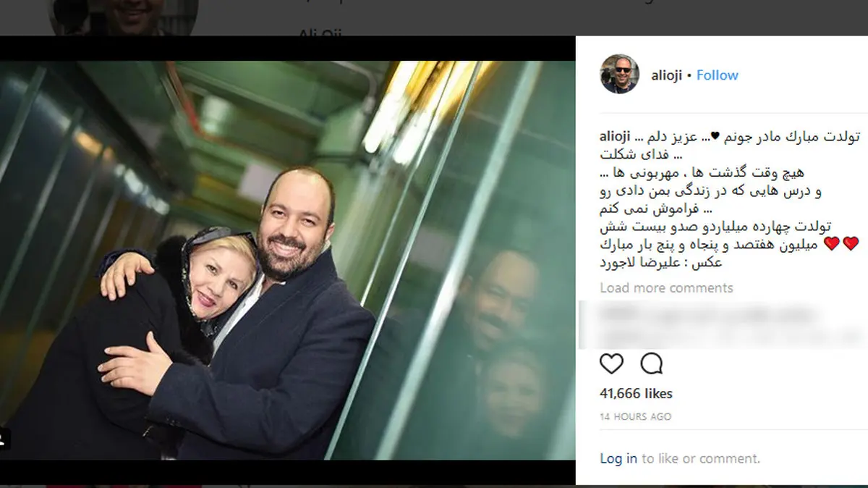Expand Load more comments

coord(666,287)
